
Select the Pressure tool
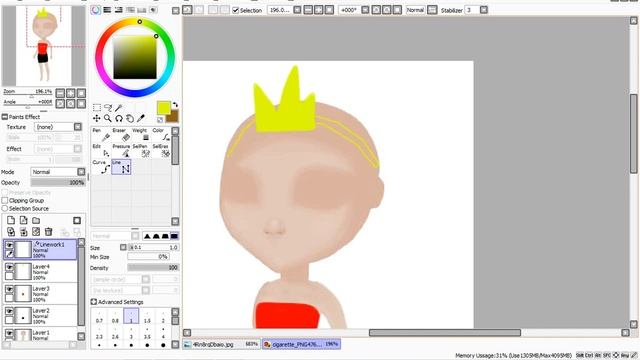point(121,151)
